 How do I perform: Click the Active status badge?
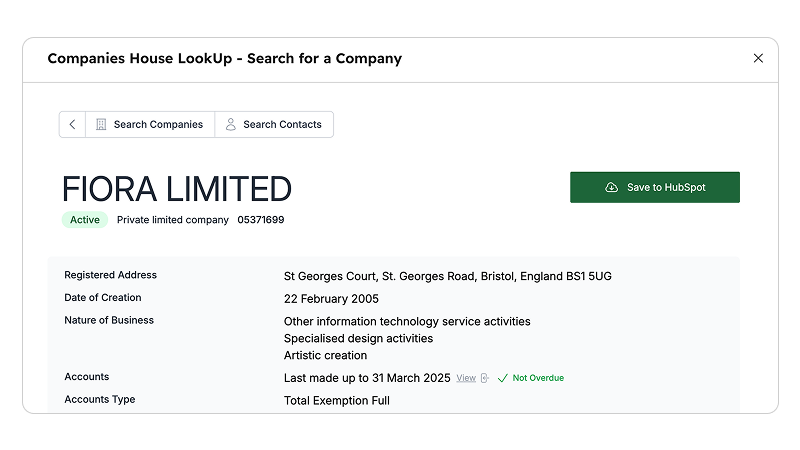point(85,220)
